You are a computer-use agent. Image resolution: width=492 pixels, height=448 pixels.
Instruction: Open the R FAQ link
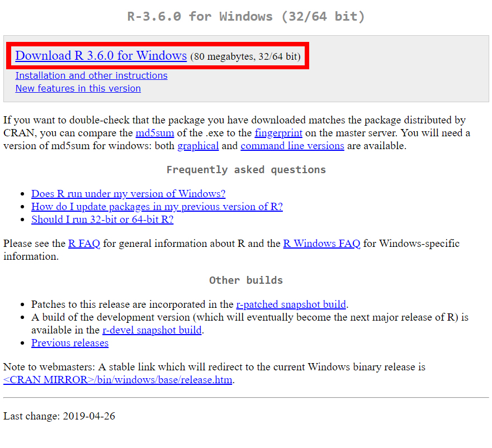(x=84, y=244)
